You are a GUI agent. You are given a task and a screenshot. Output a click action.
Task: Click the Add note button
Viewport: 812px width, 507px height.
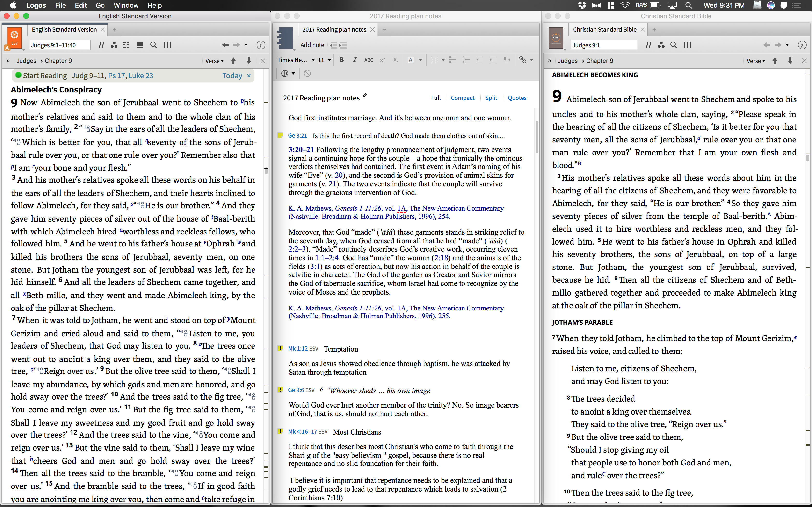click(312, 45)
